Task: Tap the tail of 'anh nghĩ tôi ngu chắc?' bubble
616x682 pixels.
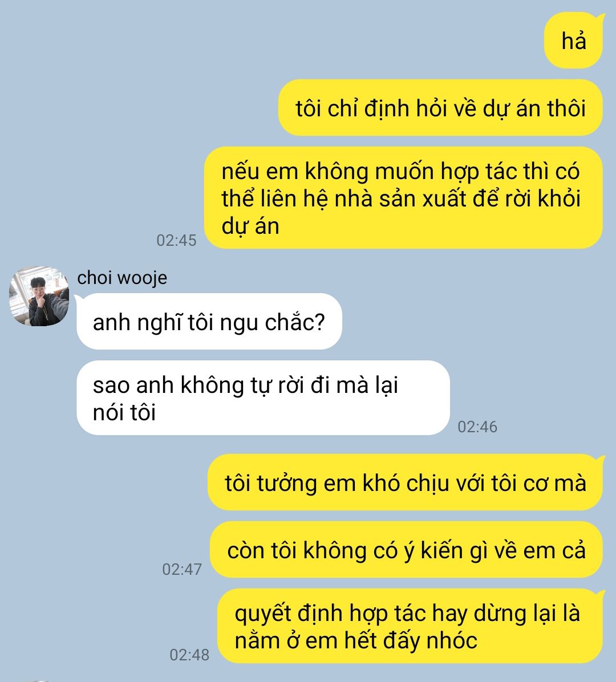Action: point(79,298)
